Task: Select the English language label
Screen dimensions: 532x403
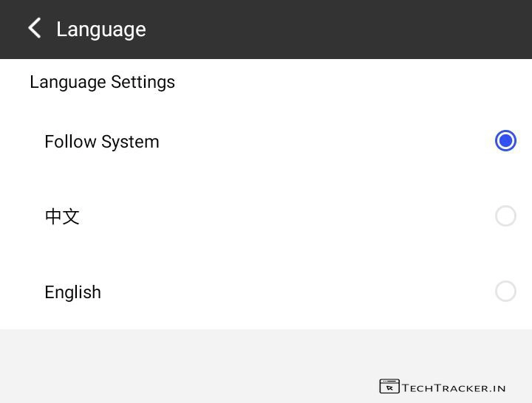Action: point(72,292)
